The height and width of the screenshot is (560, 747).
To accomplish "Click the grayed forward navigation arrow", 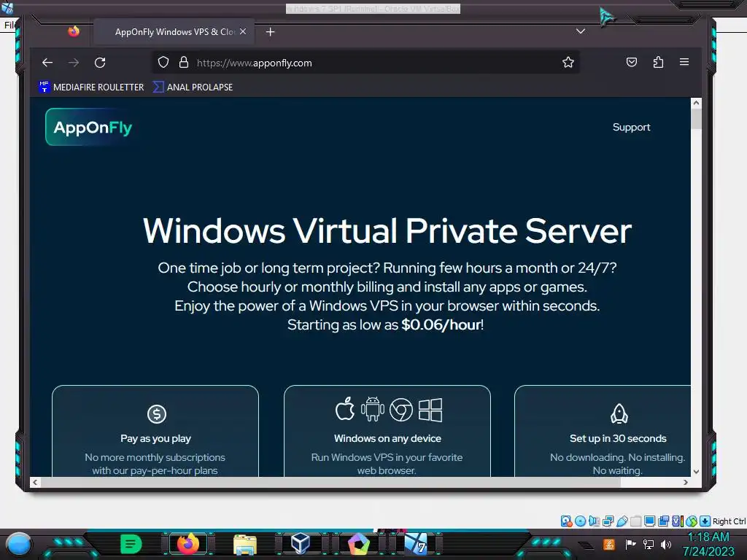I will click(x=74, y=63).
